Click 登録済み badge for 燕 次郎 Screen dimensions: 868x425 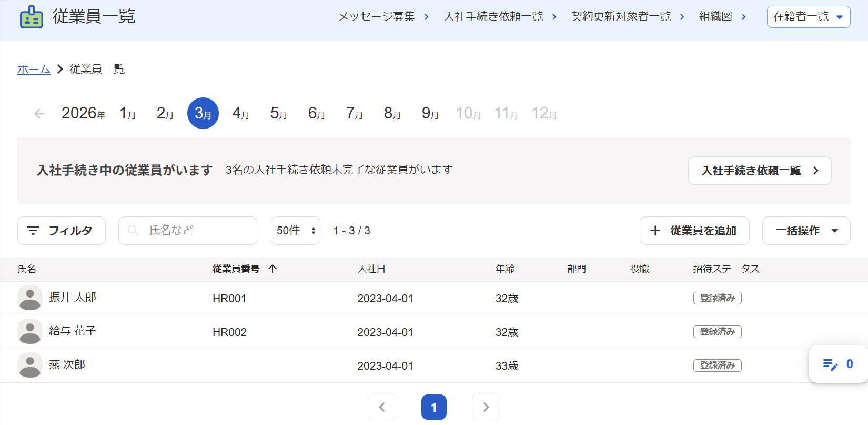718,365
